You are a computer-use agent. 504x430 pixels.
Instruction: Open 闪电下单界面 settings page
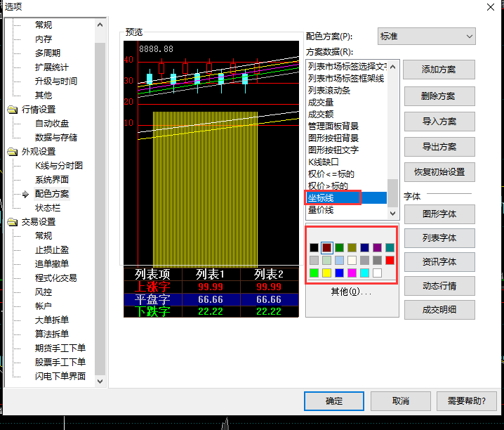60,377
